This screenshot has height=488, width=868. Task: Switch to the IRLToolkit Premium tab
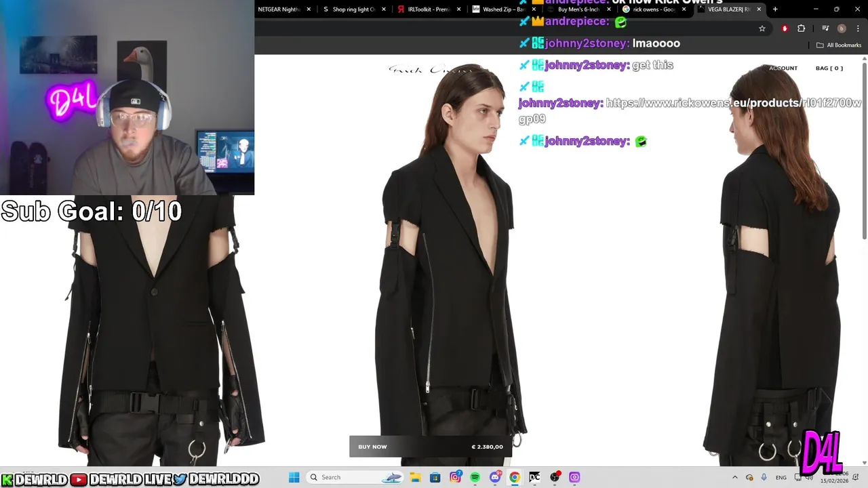pos(428,9)
